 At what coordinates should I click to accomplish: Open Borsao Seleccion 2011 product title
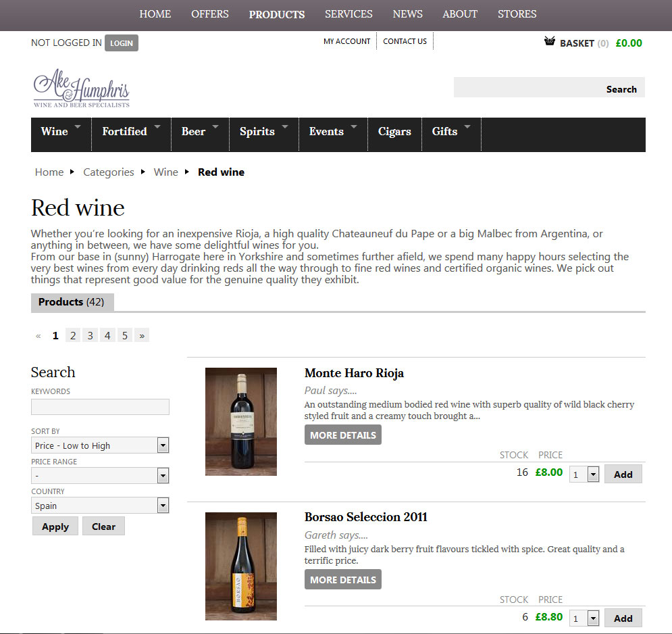point(366,517)
